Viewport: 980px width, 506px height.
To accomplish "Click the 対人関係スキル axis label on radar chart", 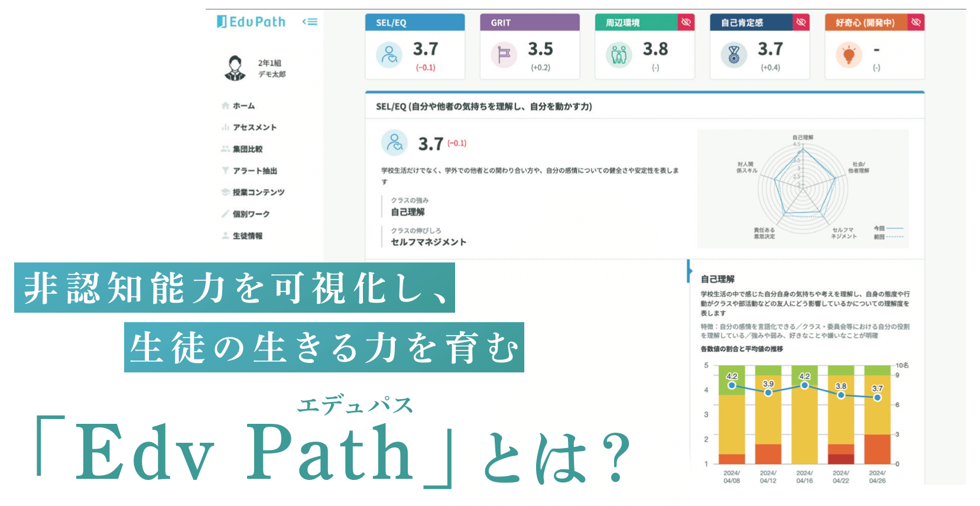I will coord(746,167).
